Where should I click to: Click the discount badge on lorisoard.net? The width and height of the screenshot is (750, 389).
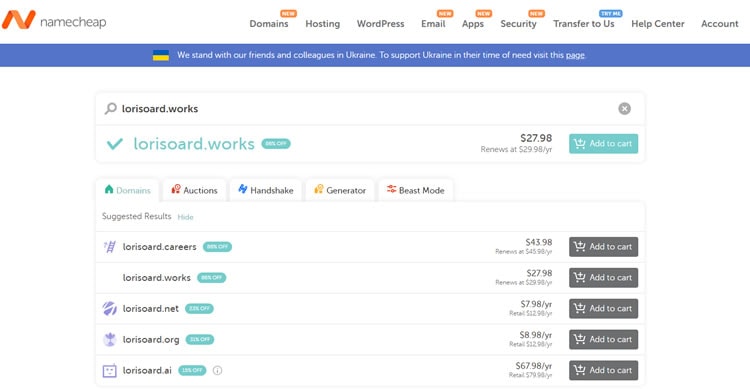tap(199, 309)
